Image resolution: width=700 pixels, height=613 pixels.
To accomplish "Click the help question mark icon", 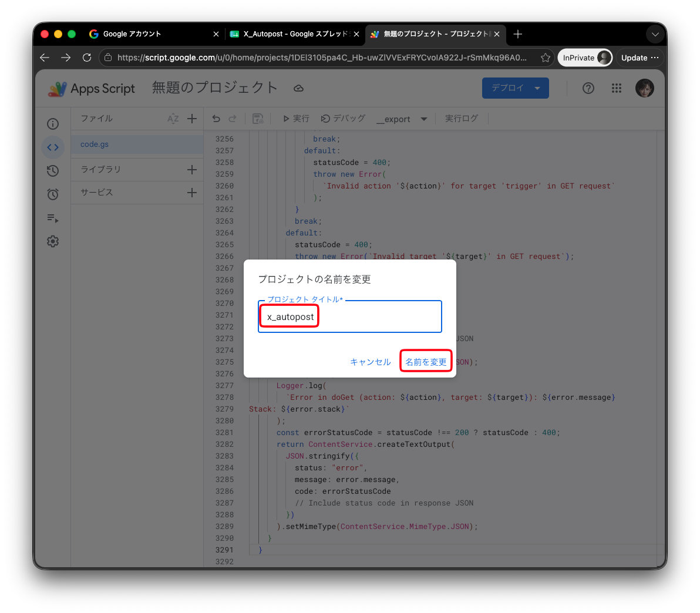I will click(588, 88).
